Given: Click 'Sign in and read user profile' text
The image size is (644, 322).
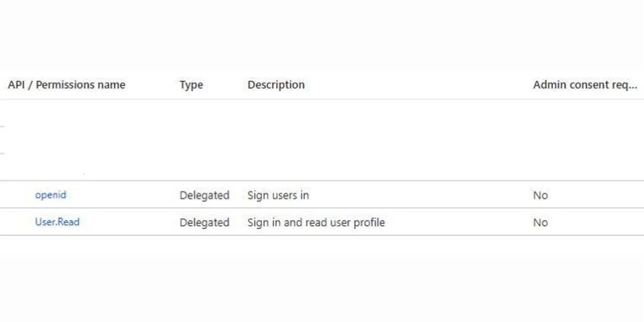Looking at the screenshot, I should coord(316,222).
